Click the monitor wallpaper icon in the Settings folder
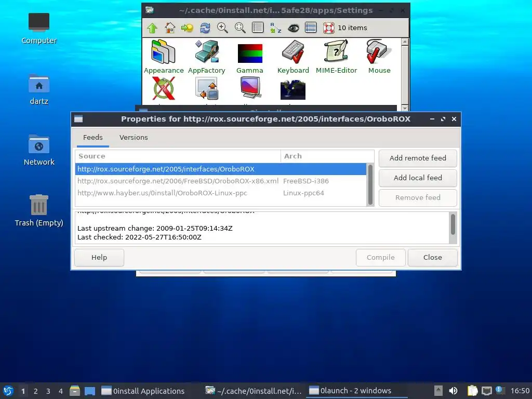 250,87
